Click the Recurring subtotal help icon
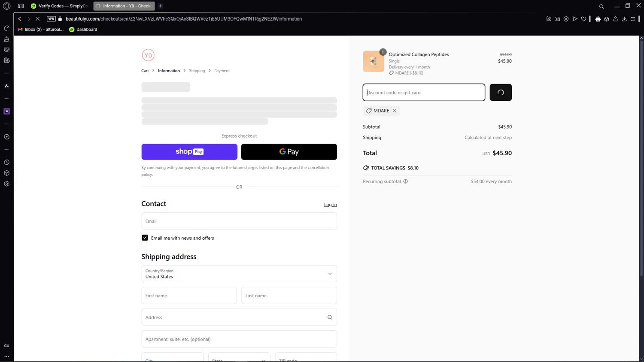644x362 pixels. (405, 181)
